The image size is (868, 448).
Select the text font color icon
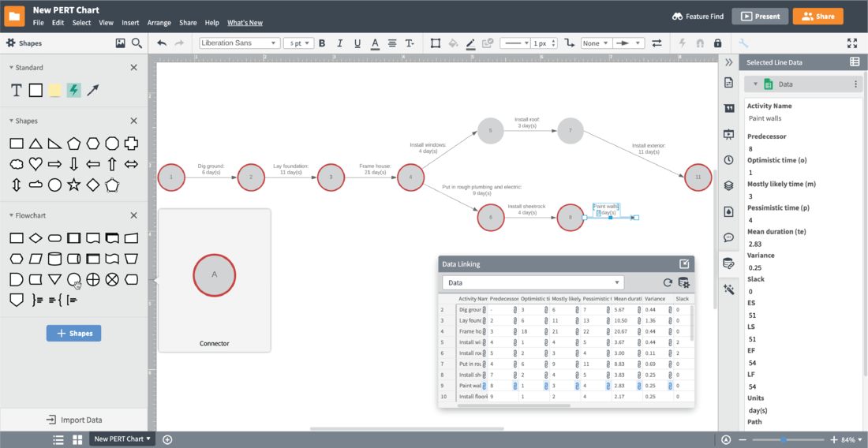click(374, 43)
